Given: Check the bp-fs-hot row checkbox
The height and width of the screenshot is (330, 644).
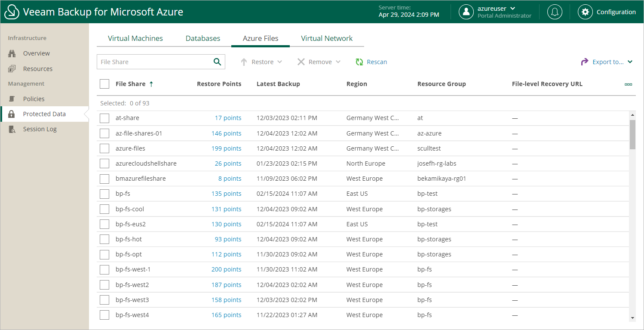Looking at the screenshot, I should pyautogui.click(x=104, y=239).
